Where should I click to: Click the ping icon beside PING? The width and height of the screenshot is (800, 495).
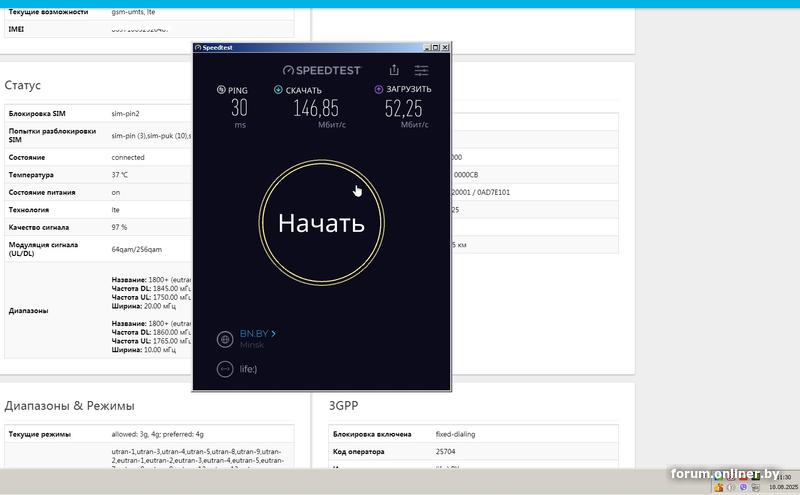(x=221, y=90)
